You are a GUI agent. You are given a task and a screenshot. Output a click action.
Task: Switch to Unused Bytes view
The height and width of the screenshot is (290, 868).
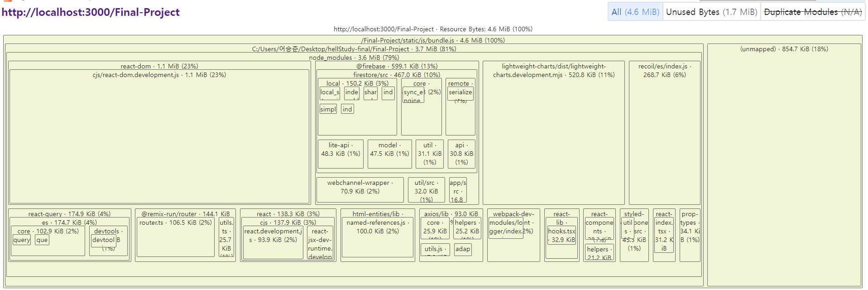point(712,12)
